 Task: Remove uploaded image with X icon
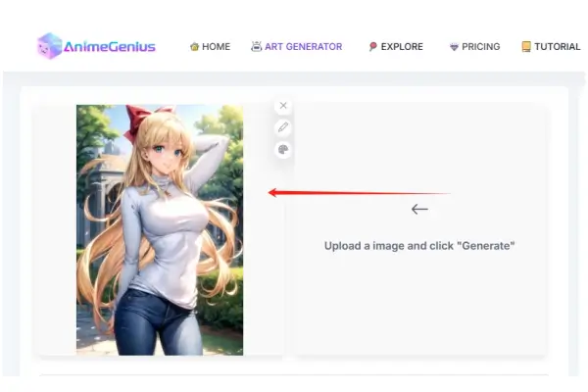(x=283, y=106)
